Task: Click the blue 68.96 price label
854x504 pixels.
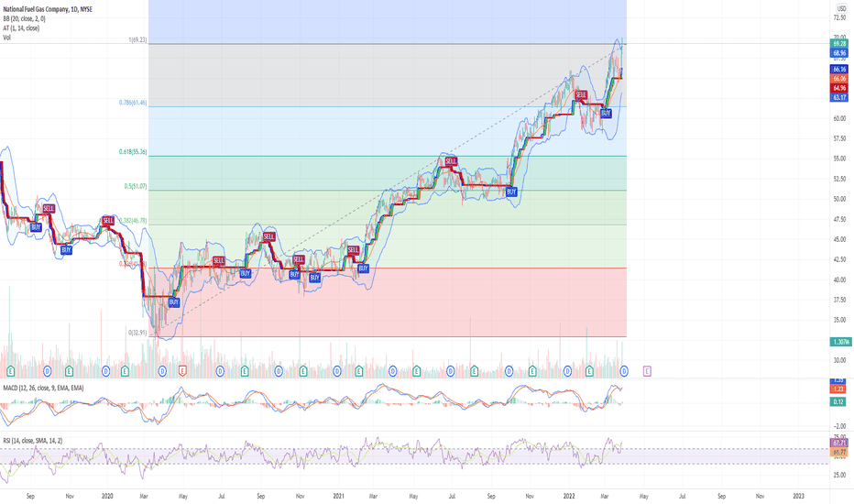Action: pyautogui.click(x=839, y=53)
